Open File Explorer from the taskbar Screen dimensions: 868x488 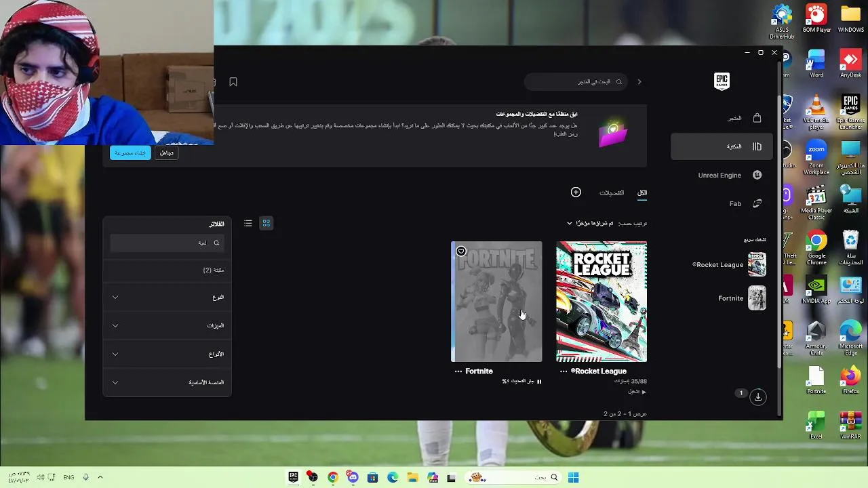pyautogui.click(x=412, y=477)
